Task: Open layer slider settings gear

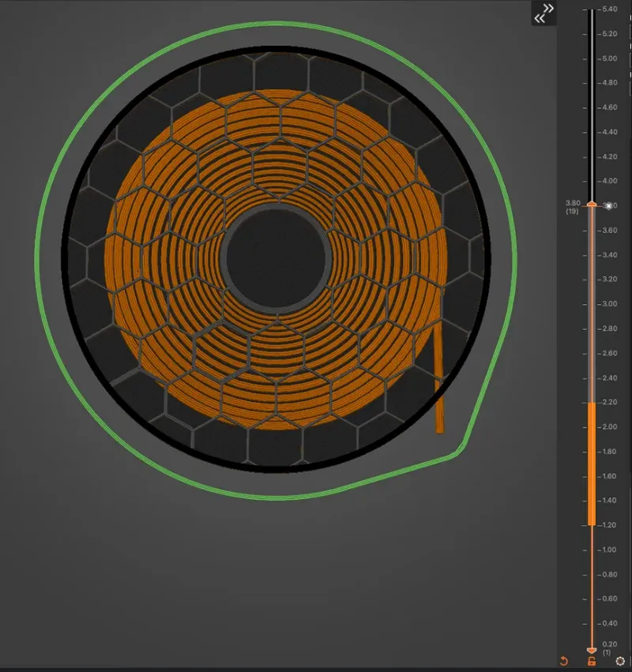Action: click(620, 661)
